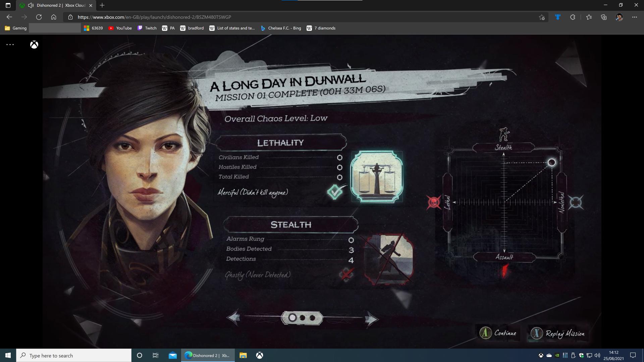Viewport: 644px width, 362px height.
Task: Open the volume control in system tray
Action: tap(597, 355)
